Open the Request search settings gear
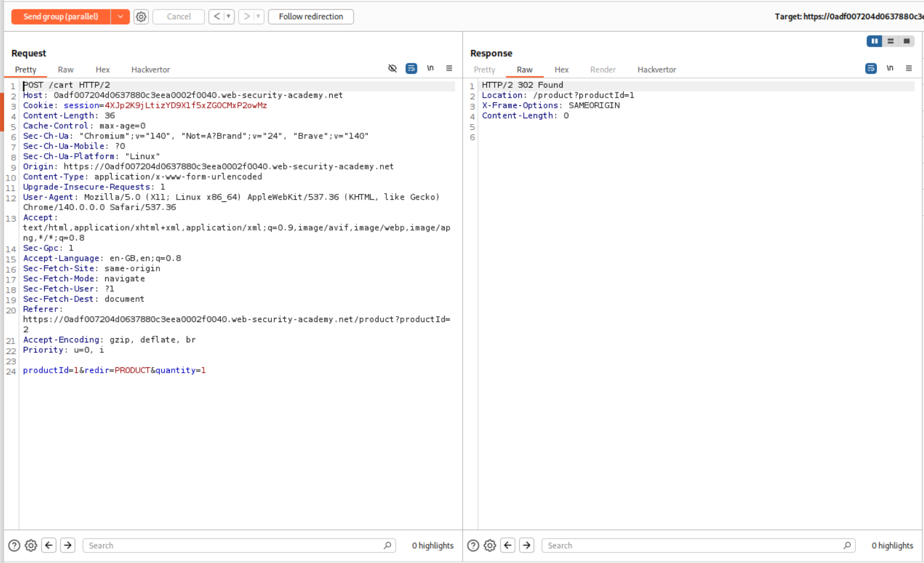 (31, 546)
